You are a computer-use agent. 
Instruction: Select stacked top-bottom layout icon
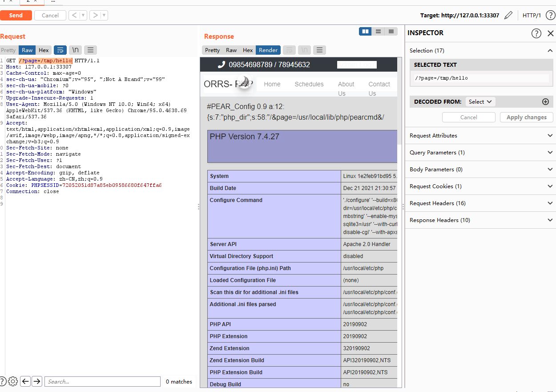tap(378, 32)
